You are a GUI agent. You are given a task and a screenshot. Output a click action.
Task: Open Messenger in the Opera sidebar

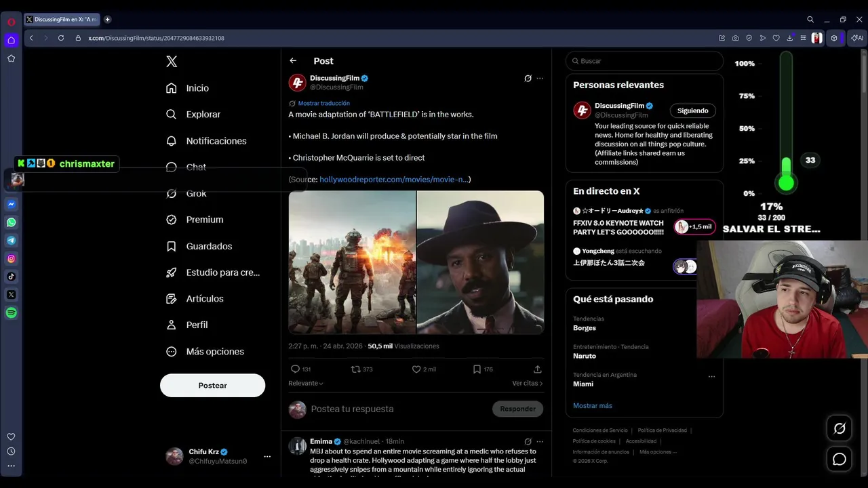(12, 204)
